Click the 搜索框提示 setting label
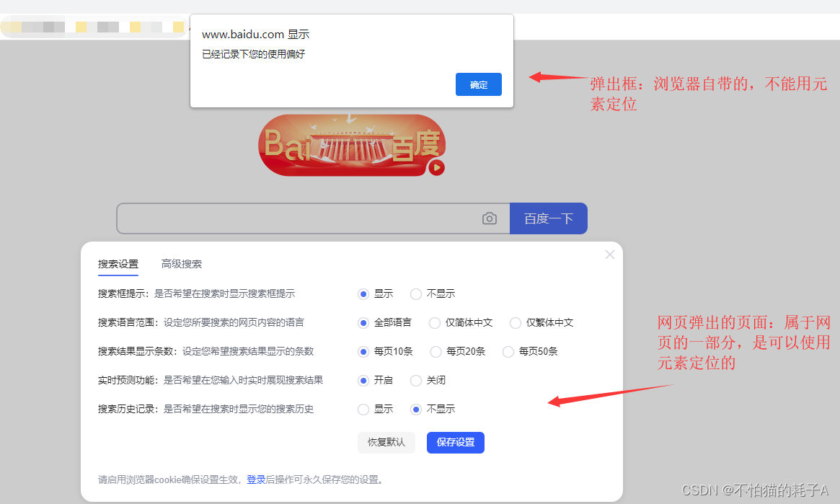 click(122, 293)
